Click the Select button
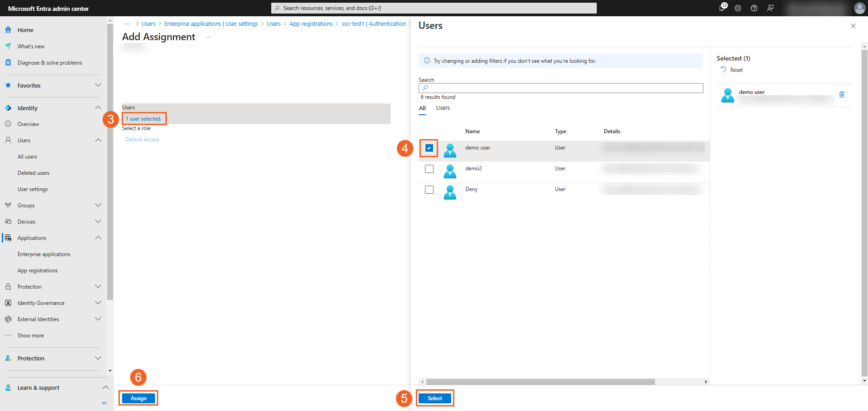 [x=434, y=398]
